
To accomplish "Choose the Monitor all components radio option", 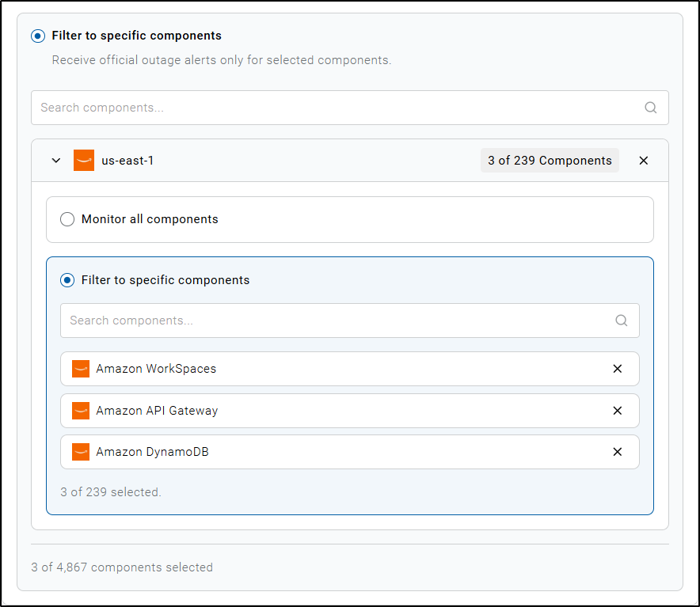I will pos(68,219).
